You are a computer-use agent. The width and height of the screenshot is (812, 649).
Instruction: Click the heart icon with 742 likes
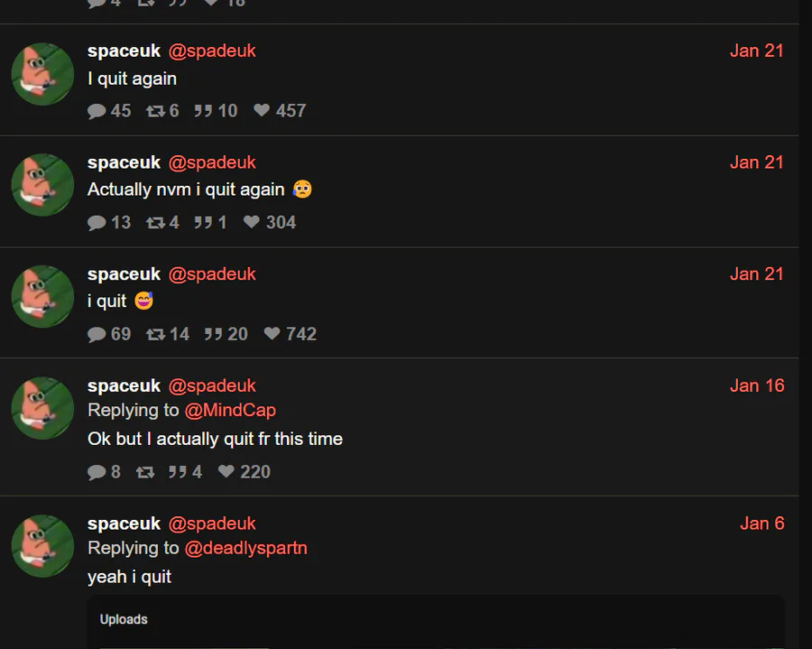pos(272,333)
